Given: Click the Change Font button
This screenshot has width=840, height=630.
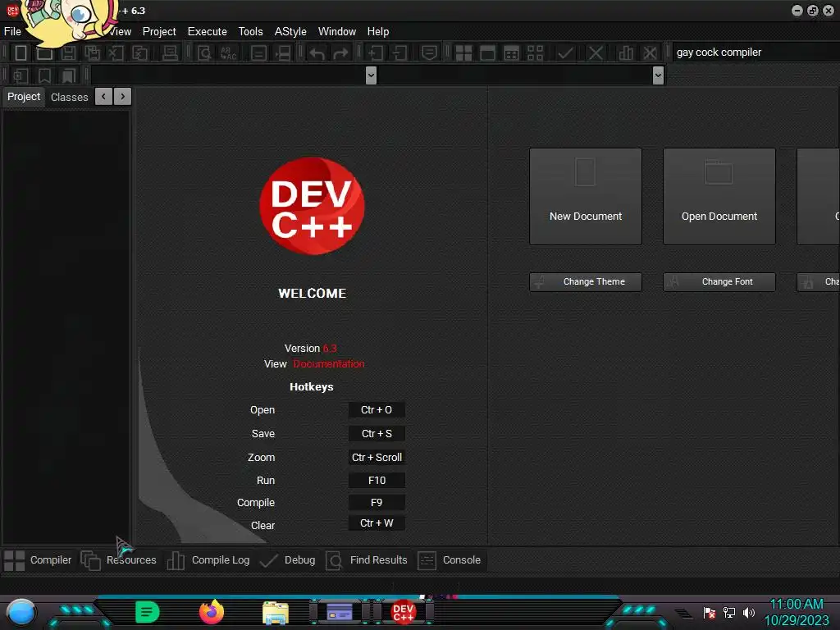Looking at the screenshot, I should pyautogui.click(x=719, y=282).
